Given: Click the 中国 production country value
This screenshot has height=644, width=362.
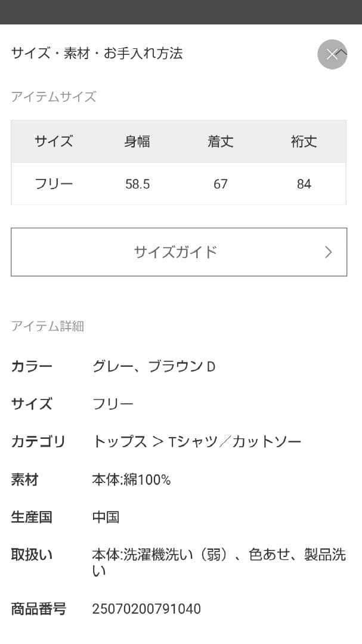Looking at the screenshot, I should 106,517.
